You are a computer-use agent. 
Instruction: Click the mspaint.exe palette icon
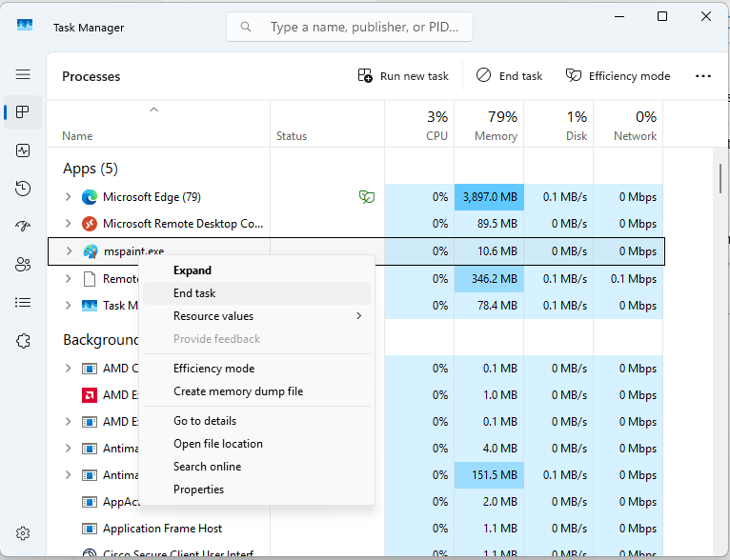(x=90, y=251)
